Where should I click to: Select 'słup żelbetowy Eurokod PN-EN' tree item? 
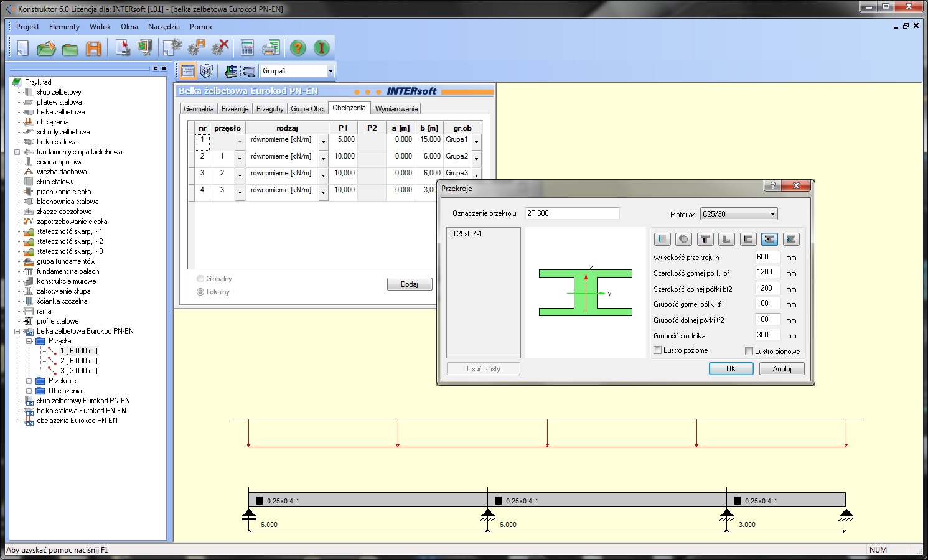pos(83,401)
